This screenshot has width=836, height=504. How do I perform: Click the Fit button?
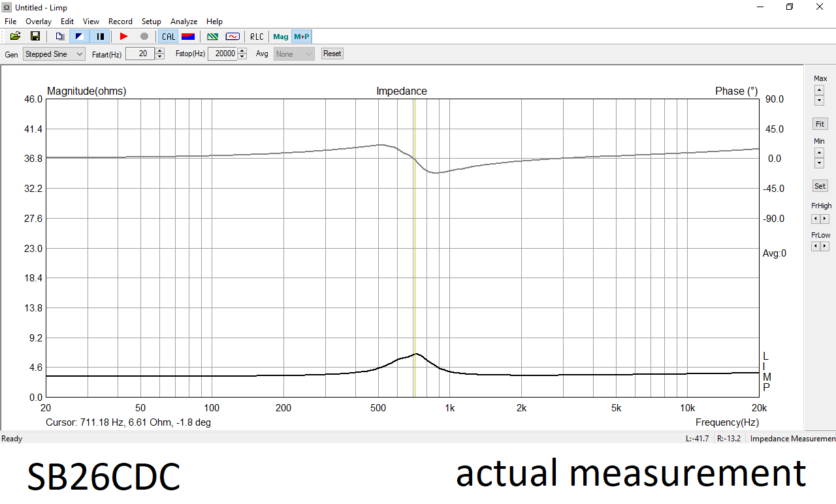pyautogui.click(x=820, y=124)
